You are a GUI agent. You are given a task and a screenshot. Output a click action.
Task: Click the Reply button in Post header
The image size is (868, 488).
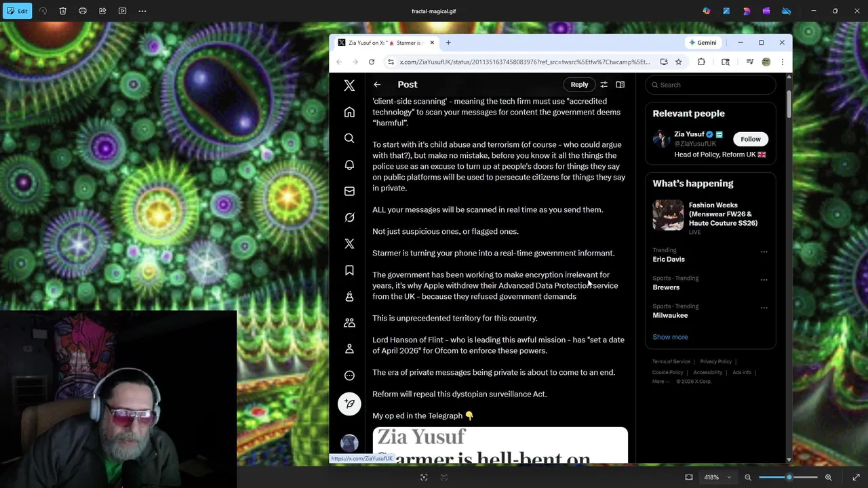(579, 85)
